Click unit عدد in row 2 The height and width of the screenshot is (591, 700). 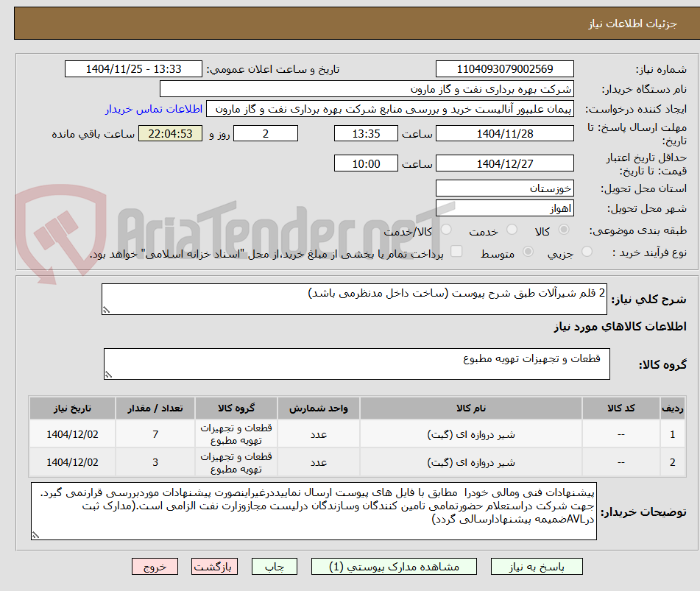(x=319, y=462)
